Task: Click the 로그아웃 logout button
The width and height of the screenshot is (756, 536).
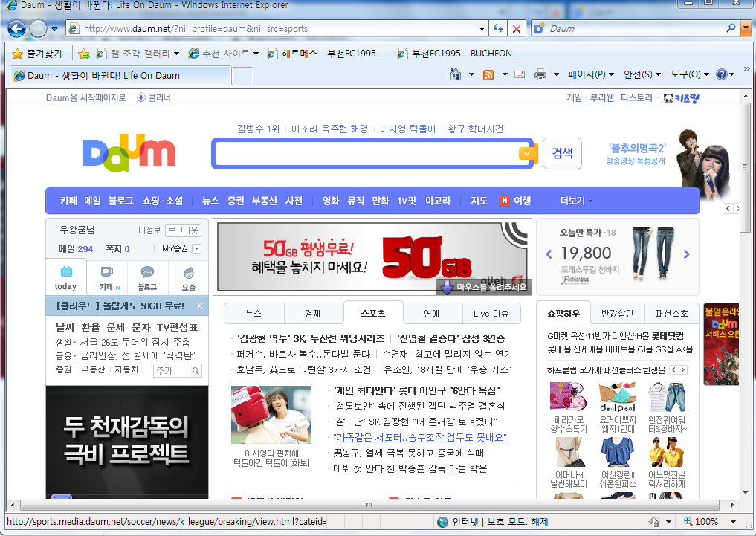Action: (183, 230)
